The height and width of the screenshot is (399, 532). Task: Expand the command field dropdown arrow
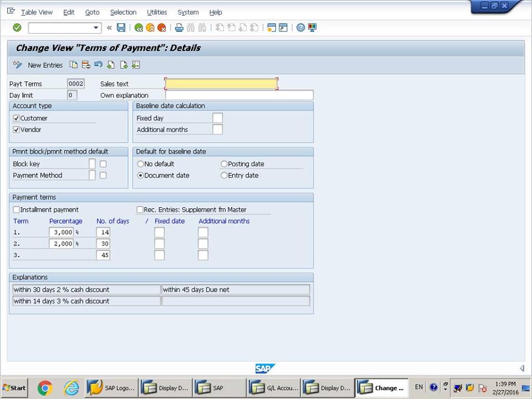[x=96, y=28]
